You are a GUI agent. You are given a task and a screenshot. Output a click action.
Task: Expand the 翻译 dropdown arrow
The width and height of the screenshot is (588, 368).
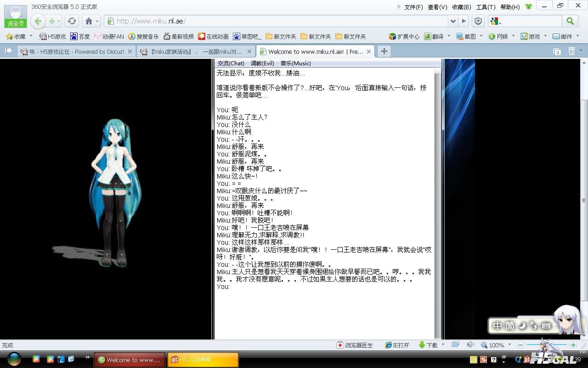tap(449, 36)
